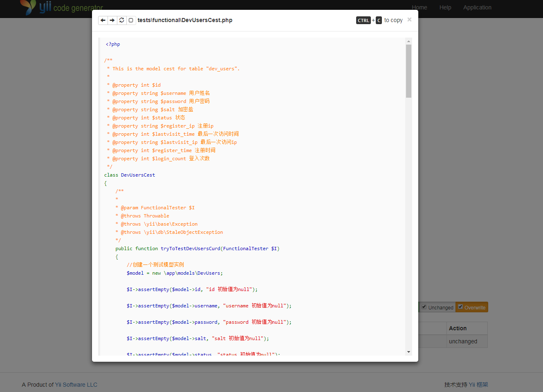The width and height of the screenshot is (543, 392).
Task: Click the CTRL key badge
Action: 363,20
